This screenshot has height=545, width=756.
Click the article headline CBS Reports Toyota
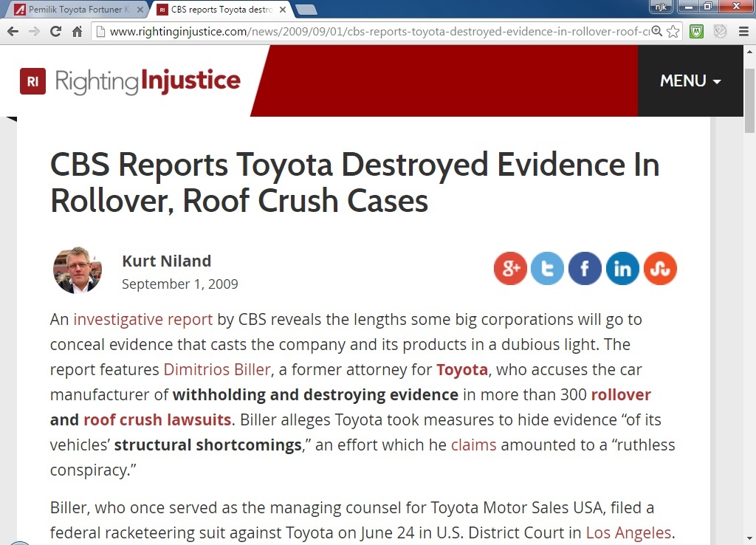pyautogui.click(x=355, y=182)
